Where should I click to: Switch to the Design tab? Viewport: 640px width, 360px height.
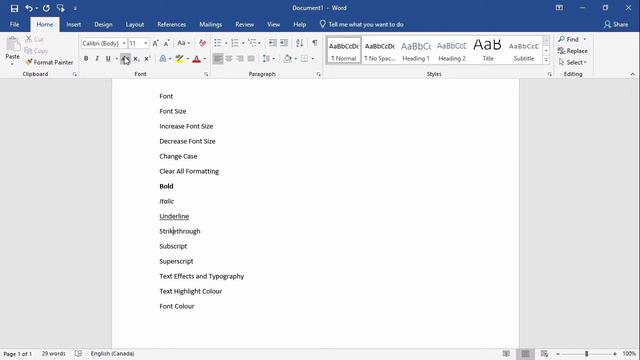click(x=103, y=24)
